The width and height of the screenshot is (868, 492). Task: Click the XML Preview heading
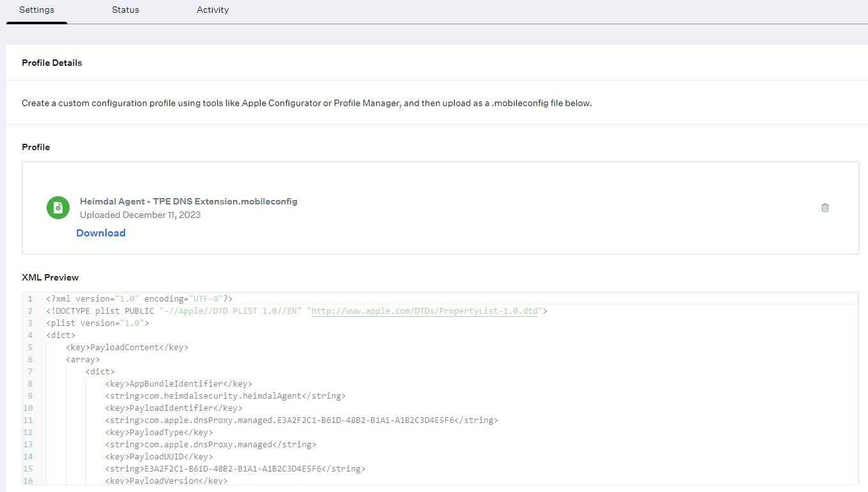pos(50,277)
